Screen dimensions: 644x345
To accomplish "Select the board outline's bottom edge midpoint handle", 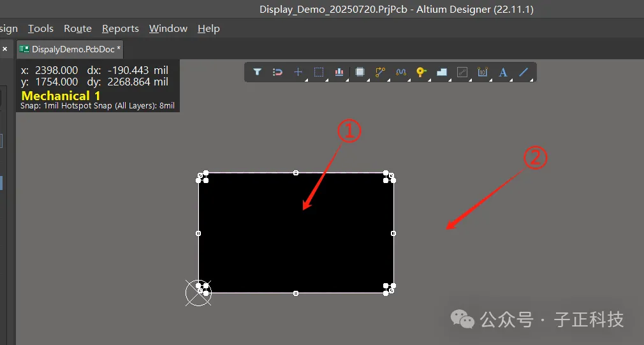I will [296, 293].
